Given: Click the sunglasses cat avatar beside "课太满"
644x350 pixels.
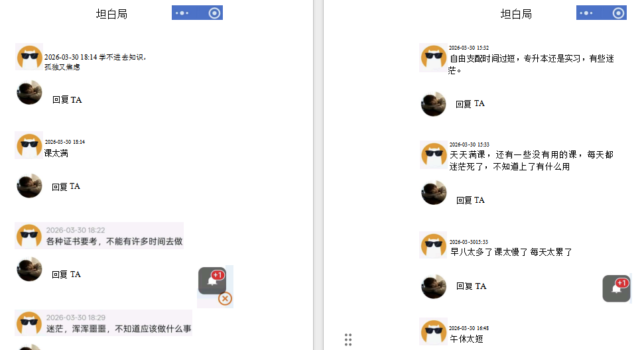Looking at the screenshot, I should [29, 145].
